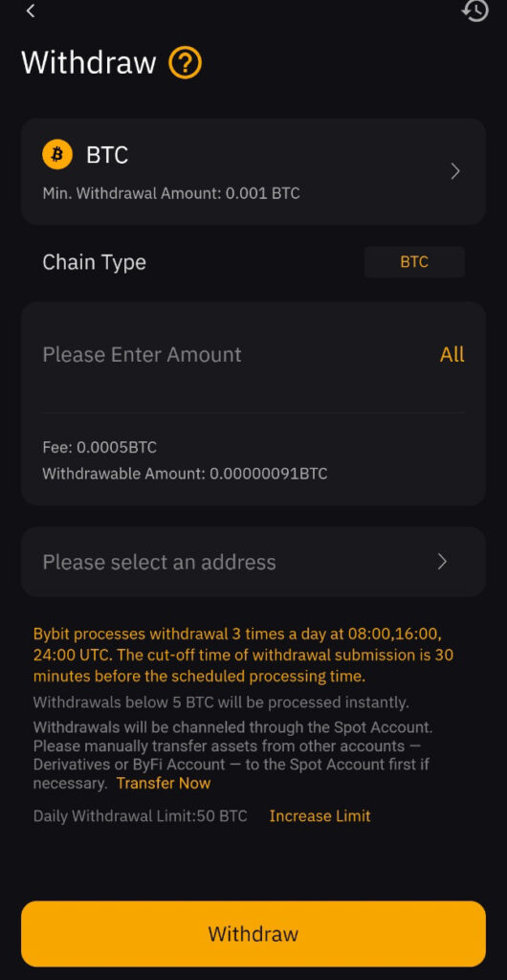Tap the yellow Withdraw button
The width and height of the screenshot is (507, 980).
pos(253,934)
